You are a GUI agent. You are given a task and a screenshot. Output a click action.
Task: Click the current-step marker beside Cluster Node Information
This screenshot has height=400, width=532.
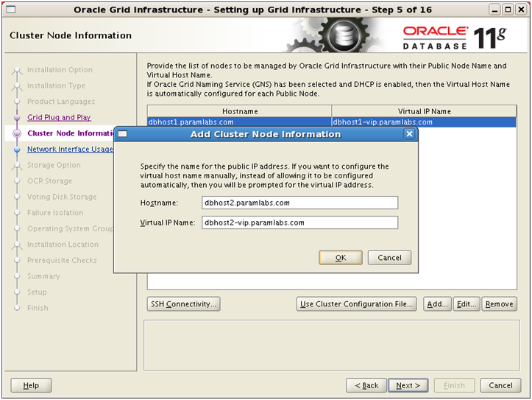17,133
